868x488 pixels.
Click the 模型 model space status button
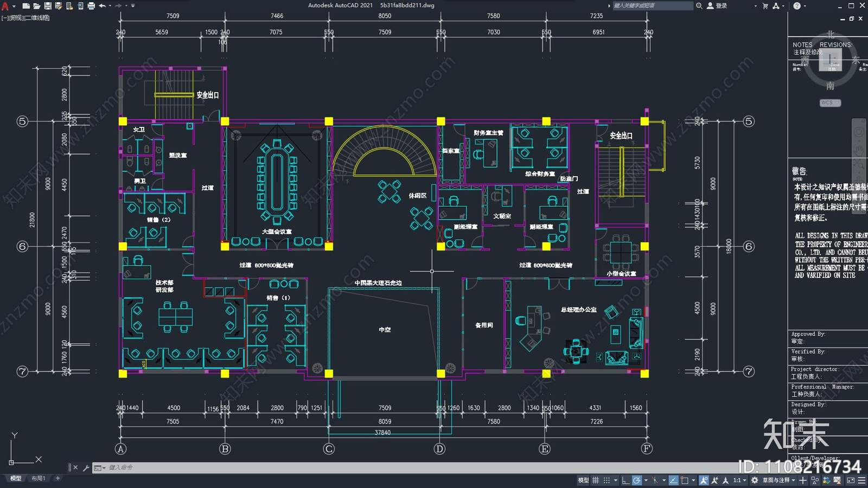click(x=583, y=480)
